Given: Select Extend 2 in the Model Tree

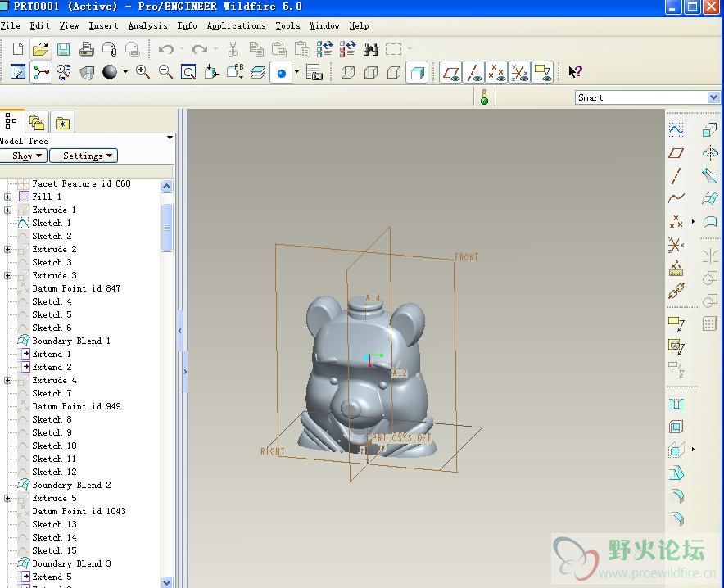Looking at the screenshot, I should [52, 368].
